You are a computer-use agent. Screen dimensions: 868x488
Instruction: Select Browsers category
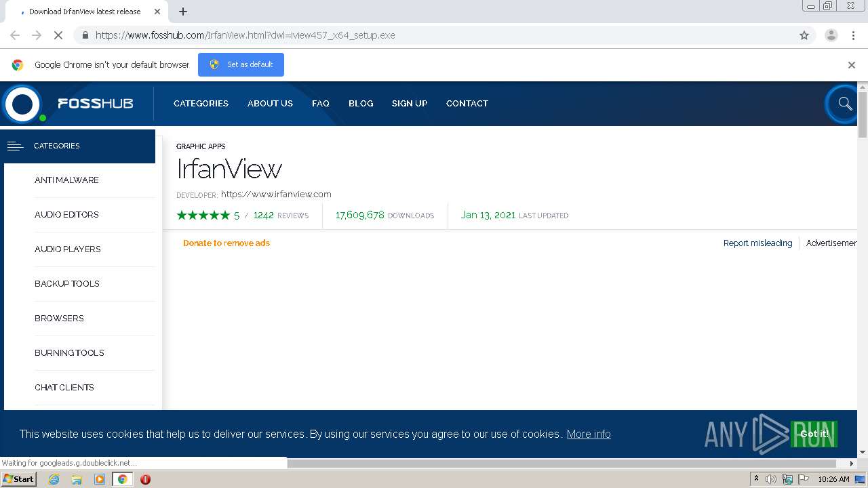[59, 319]
